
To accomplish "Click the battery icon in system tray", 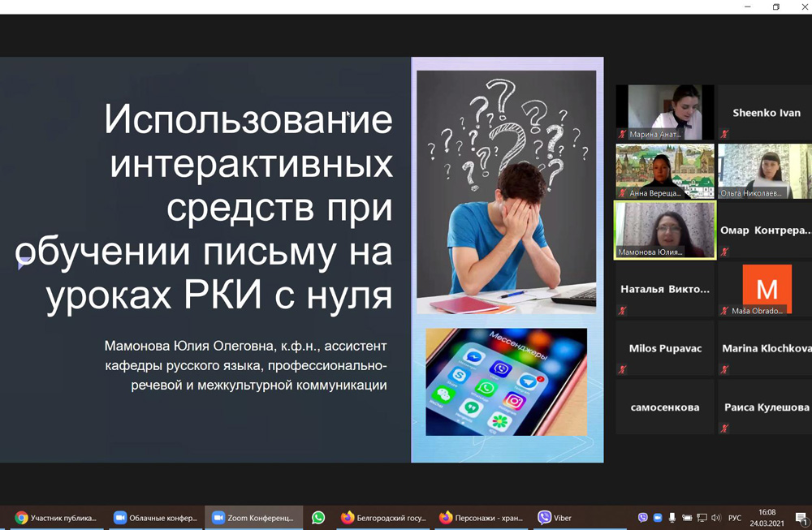I will (687, 518).
